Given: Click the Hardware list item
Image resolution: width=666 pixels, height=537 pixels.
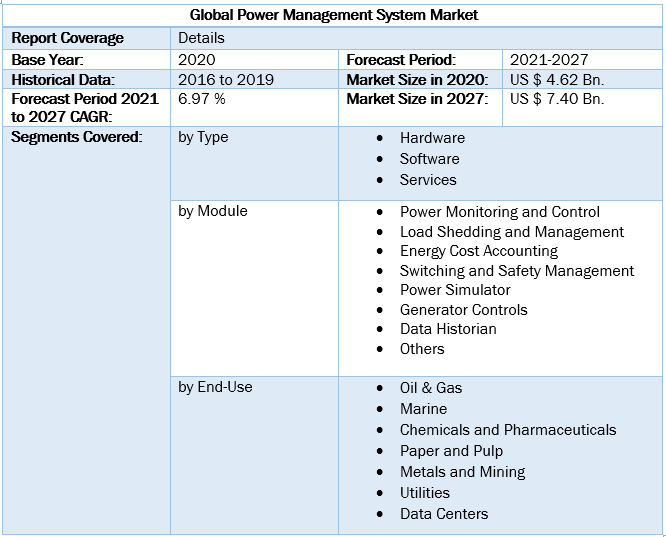Looking at the screenshot, I should point(432,138).
